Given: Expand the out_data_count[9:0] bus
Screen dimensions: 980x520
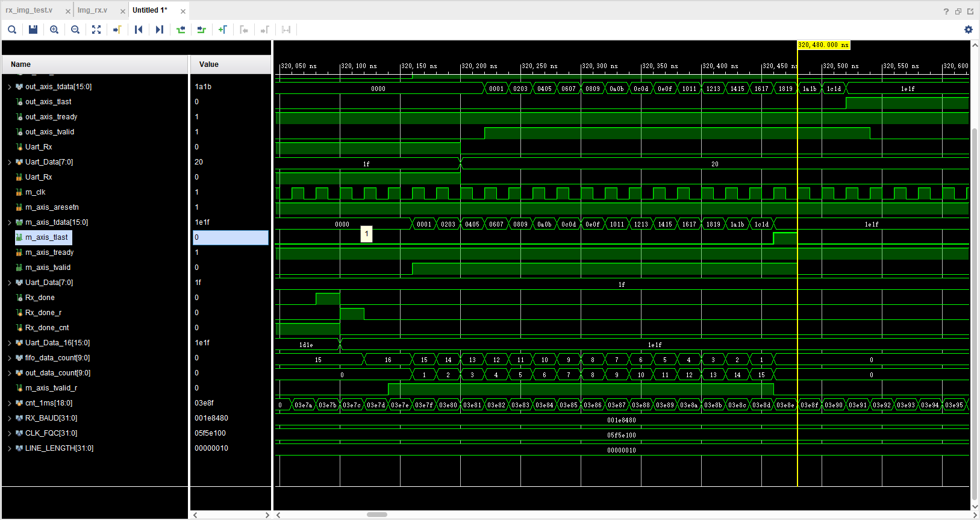Looking at the screenshot, I should click(x=10, y=373).
